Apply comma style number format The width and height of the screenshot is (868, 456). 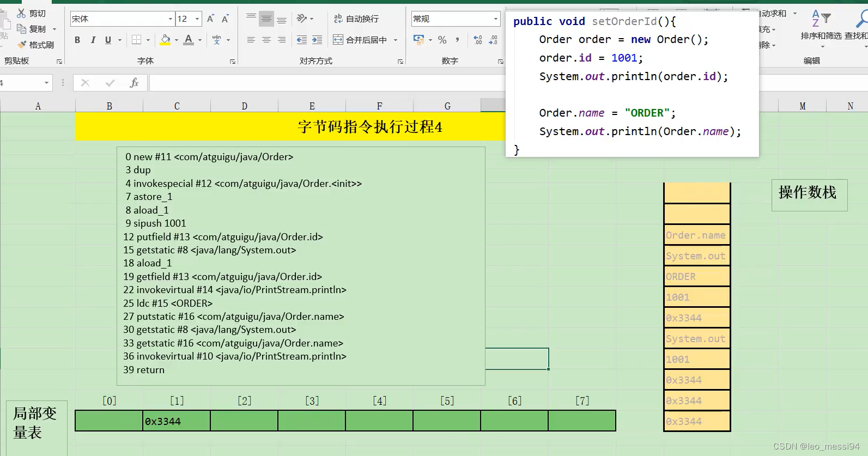(457, 40)
